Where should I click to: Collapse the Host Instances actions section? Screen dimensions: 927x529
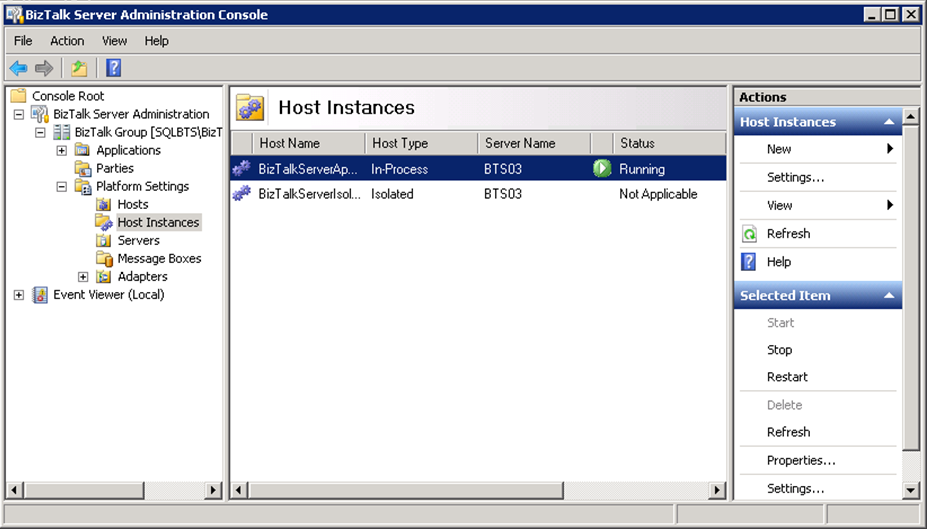(x=889, y=122)
